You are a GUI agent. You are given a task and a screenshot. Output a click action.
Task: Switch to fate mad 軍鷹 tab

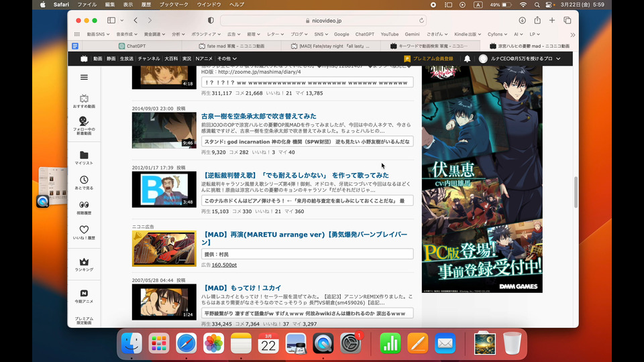pos(231,46)
